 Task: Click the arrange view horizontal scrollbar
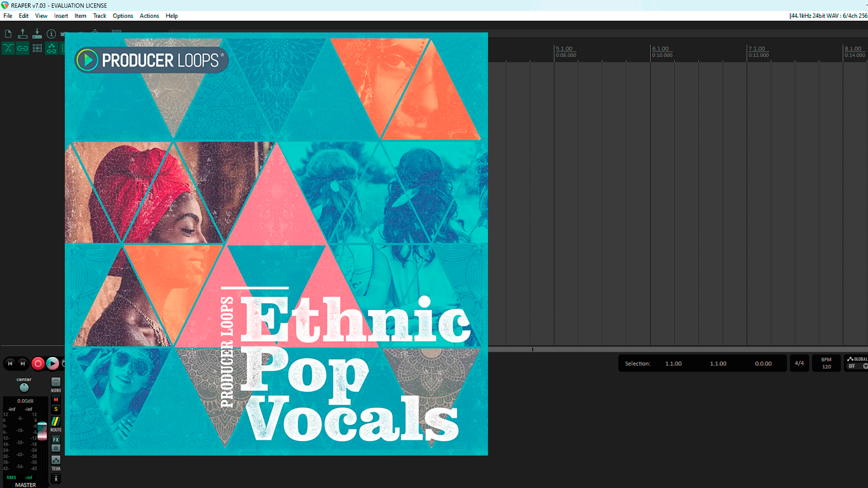pos(677,349)
